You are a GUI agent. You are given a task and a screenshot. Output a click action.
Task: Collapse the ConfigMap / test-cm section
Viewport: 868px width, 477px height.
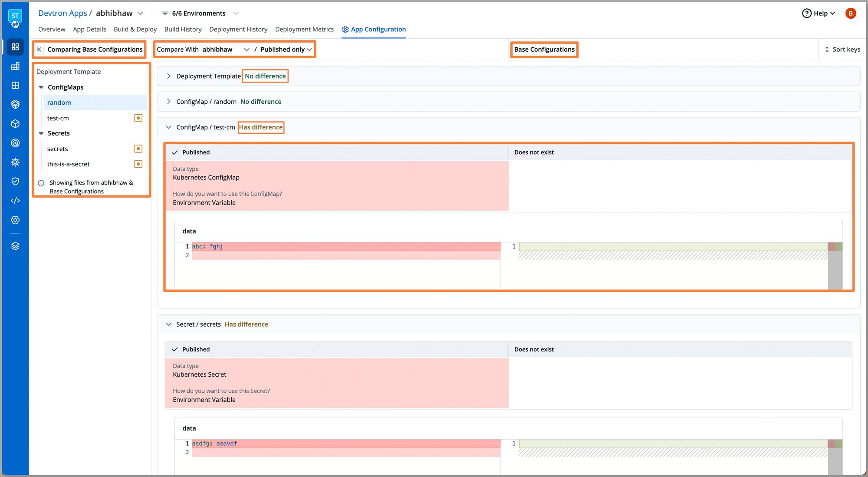tap(168, 127)
